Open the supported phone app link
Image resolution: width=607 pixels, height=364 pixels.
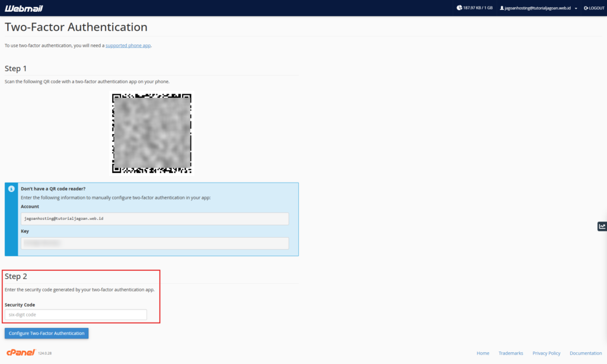128,46
